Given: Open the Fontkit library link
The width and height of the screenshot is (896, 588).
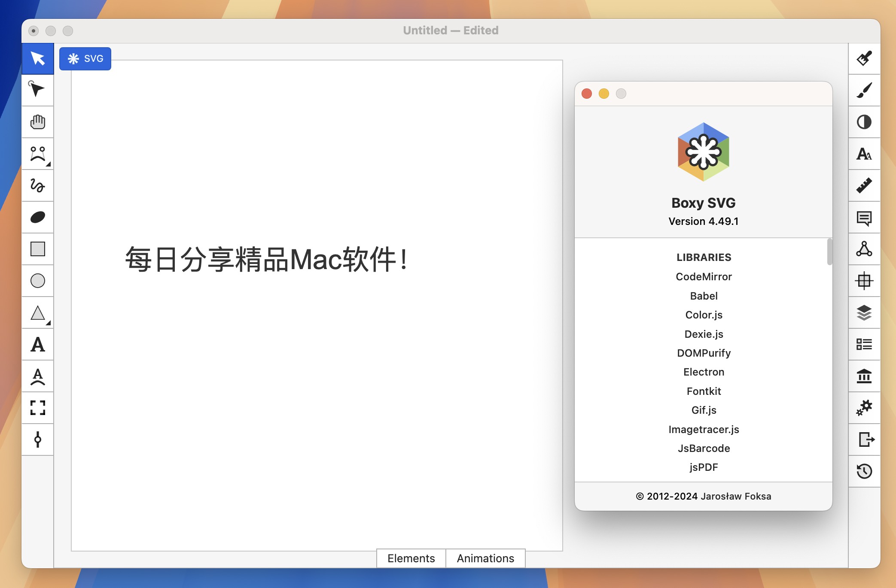Looking at the screenshot, I should tap(704, 391).
